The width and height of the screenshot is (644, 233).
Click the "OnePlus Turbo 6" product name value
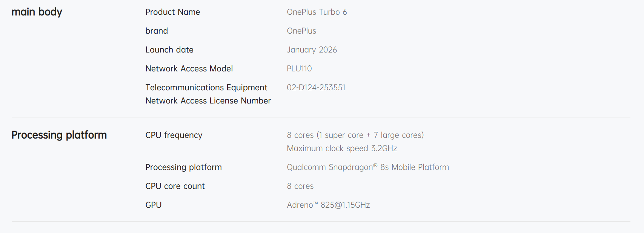coord(317,12)
